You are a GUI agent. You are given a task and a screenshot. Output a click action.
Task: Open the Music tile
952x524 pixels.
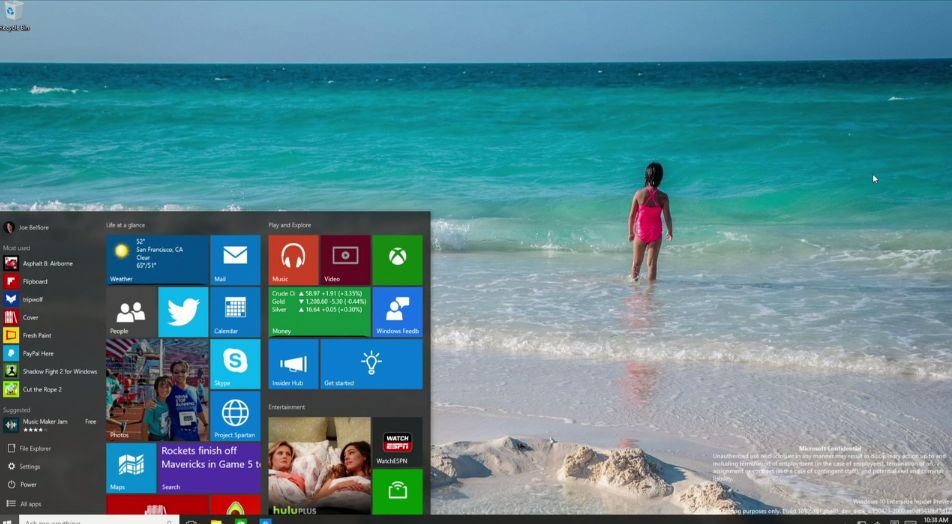tap(293, 260)
